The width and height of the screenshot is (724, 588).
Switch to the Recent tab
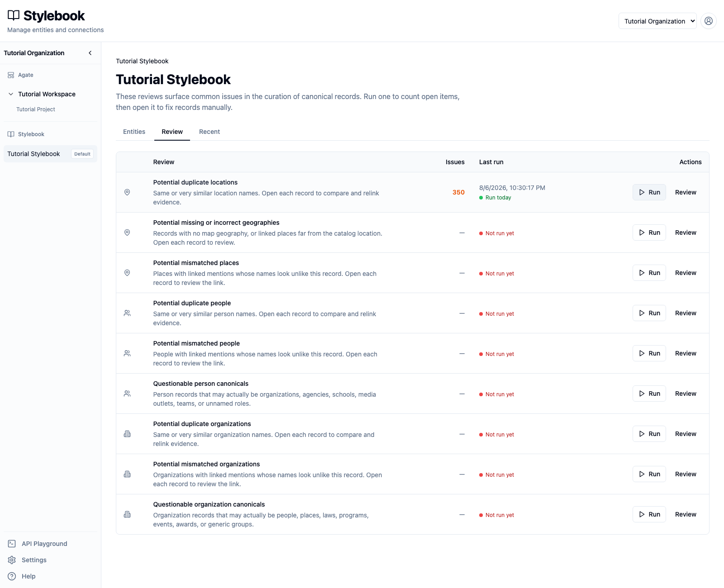(x=210, y=132)
